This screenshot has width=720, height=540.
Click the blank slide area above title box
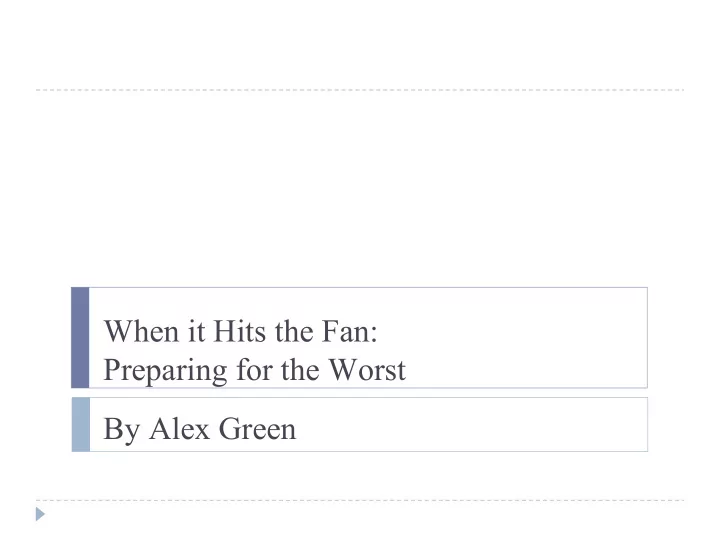tap(360, 188)
